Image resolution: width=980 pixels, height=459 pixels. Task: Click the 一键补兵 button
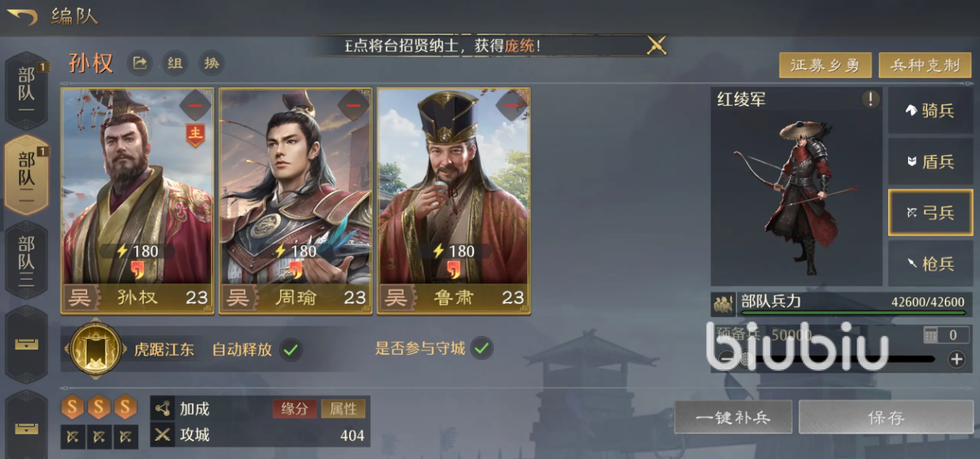[733, 418]
